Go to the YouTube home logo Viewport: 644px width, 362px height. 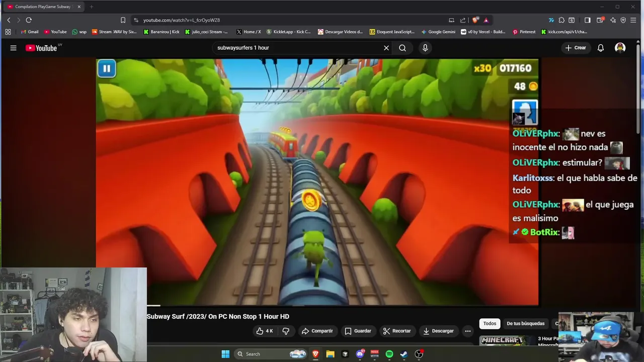41,48
